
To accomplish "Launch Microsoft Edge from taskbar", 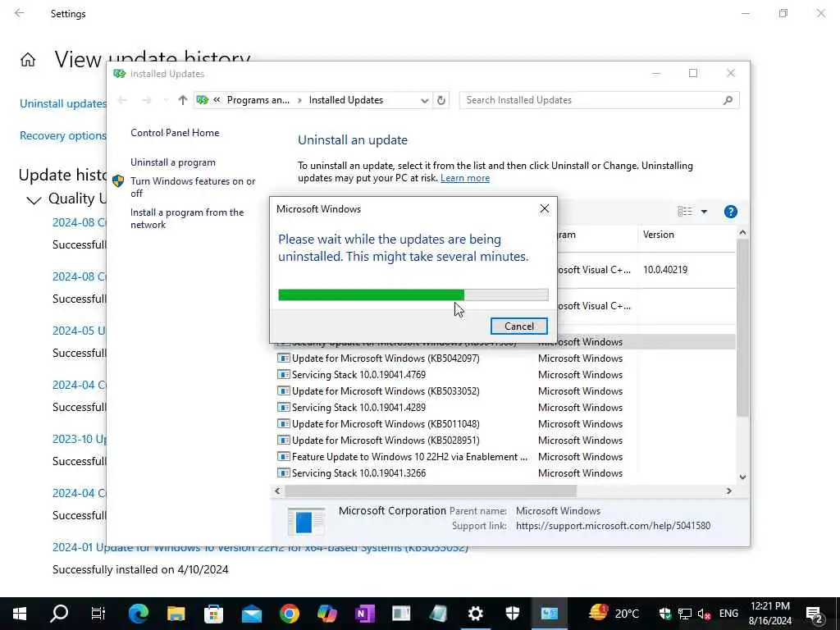I will (x=138, y=614).
